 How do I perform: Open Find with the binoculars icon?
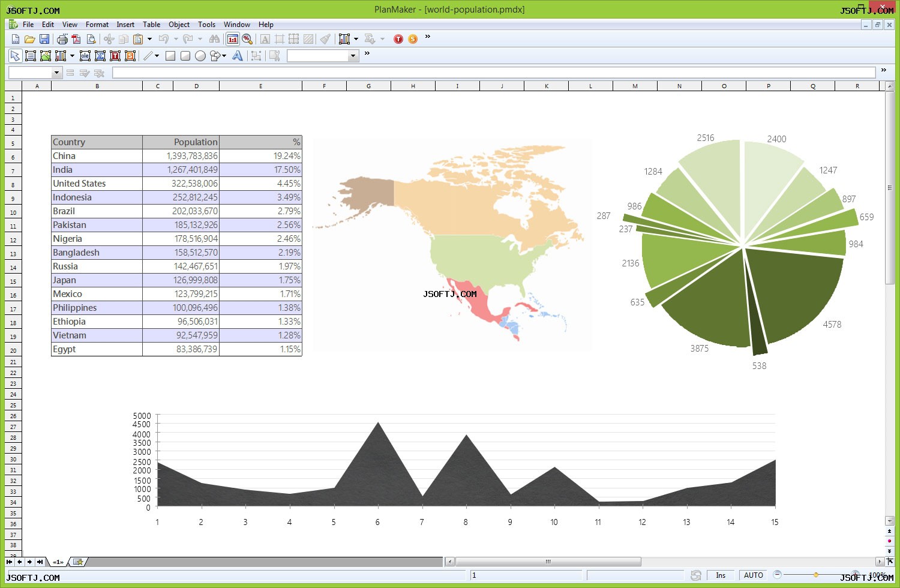(214, 39)
